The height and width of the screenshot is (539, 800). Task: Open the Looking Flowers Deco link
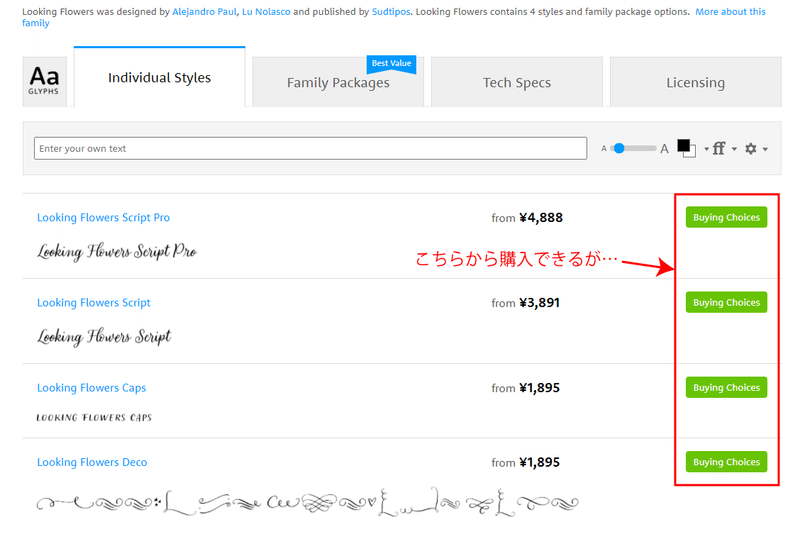click(92, 462)
